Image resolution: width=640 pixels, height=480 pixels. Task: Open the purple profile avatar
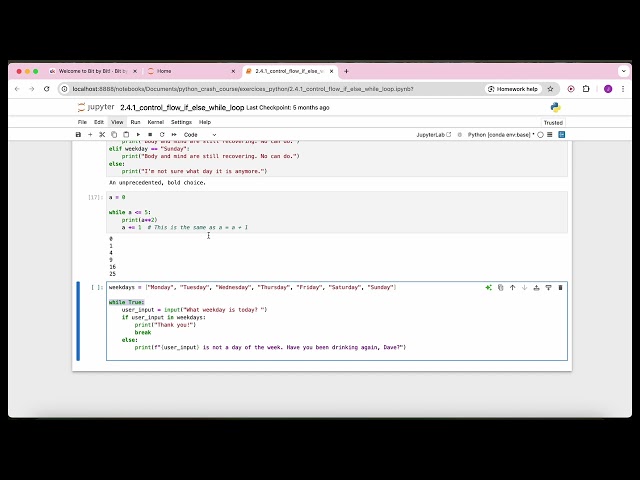(608, 89)
